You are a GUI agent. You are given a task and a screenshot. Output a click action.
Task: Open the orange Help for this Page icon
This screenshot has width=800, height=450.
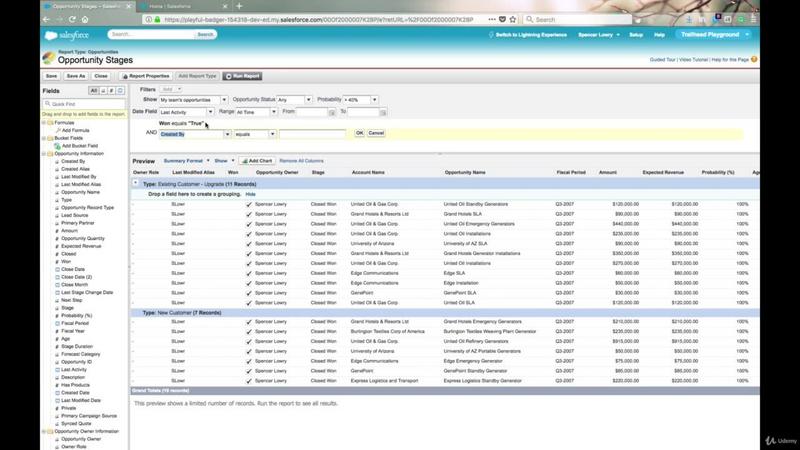coord(754,60)
